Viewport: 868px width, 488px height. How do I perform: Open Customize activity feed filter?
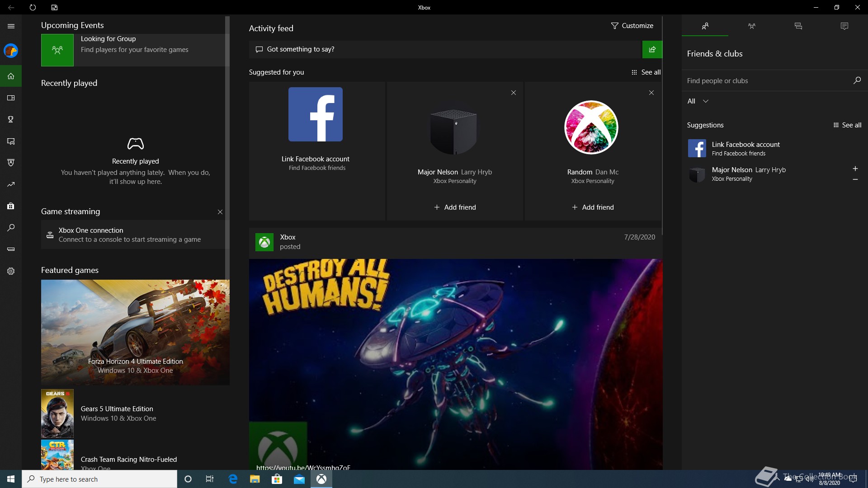click(x=632, y=26)
